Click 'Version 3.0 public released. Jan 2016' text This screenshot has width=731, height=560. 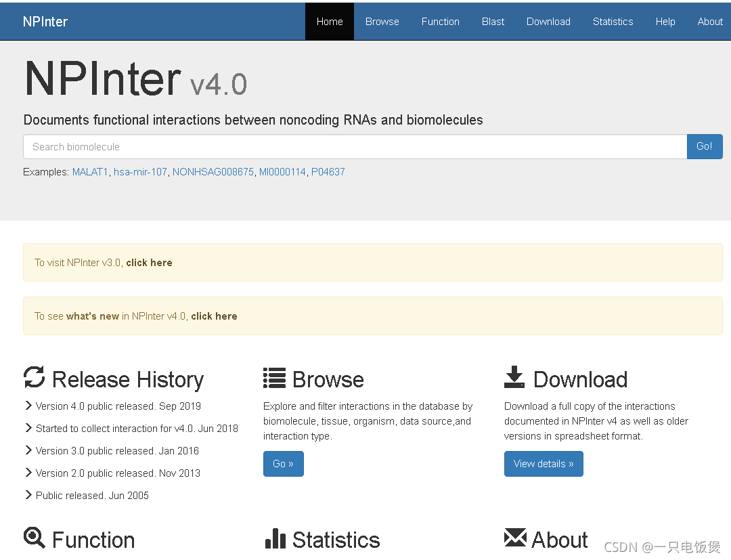118,451
